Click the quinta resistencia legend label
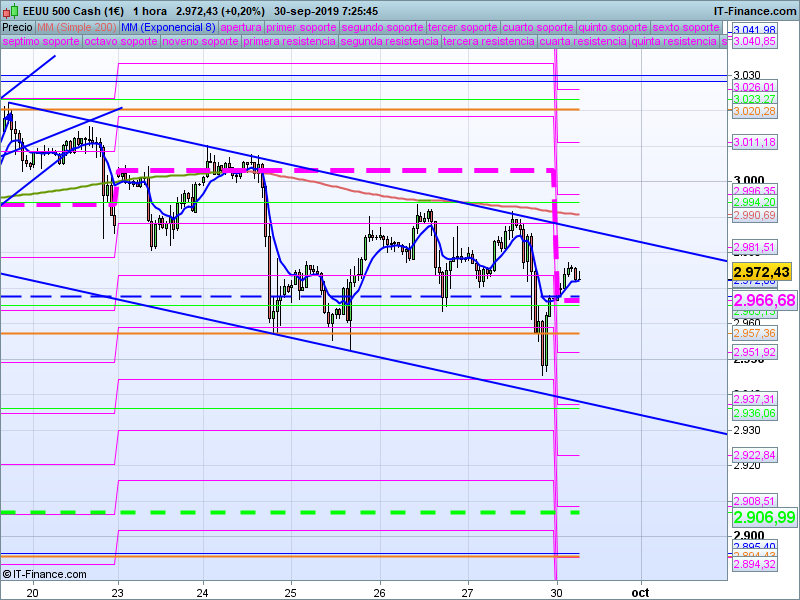800x600 pixels. 674,41
